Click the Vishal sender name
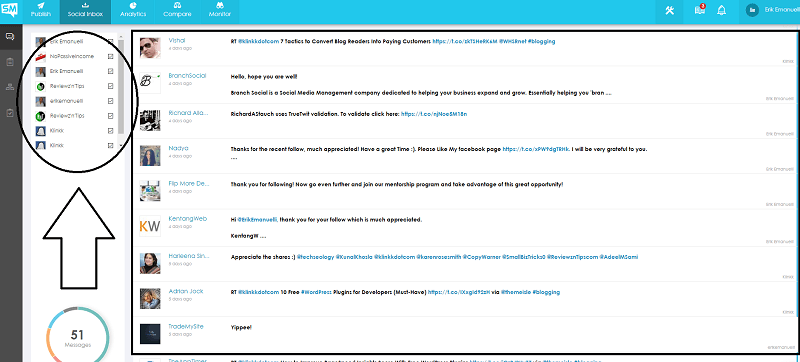 pyautogui.click(x=177, y=40)
